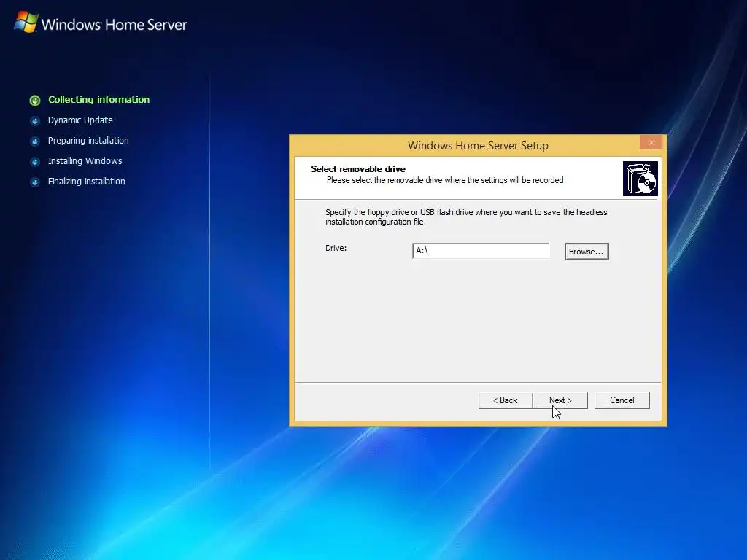Close the Windows Home Server Setup dialog

coord(651,142)
